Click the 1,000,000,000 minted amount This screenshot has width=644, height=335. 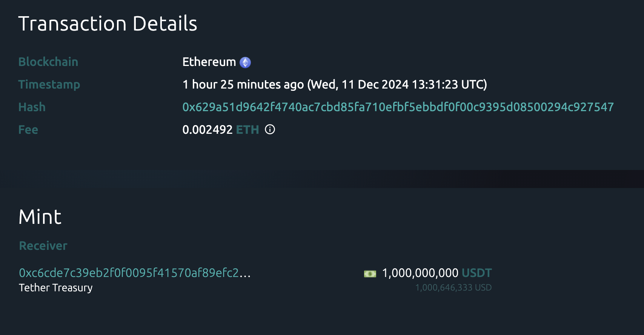420,273
